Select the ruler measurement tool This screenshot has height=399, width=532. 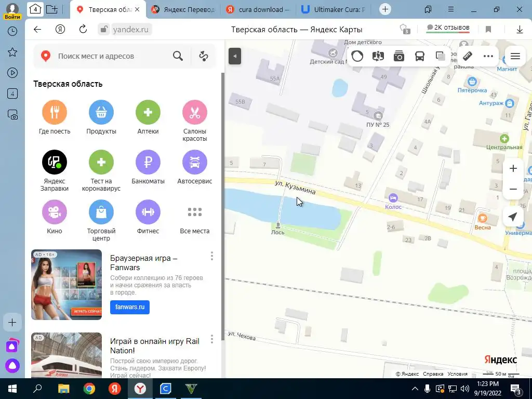click(x=468, y=56)
